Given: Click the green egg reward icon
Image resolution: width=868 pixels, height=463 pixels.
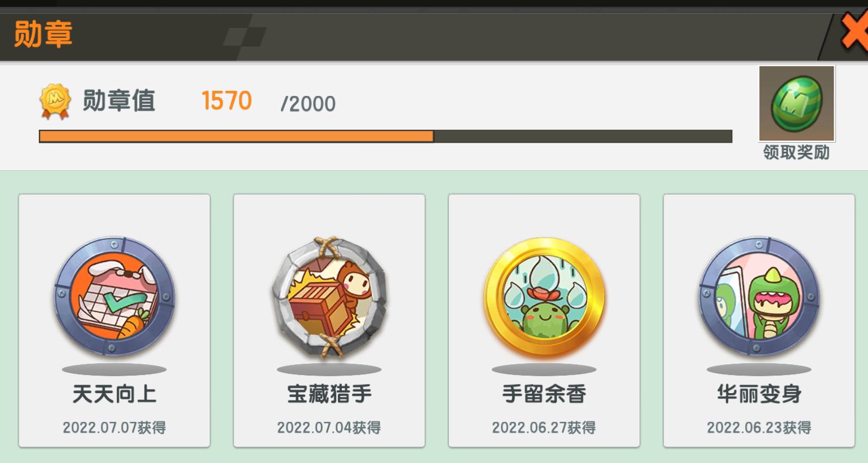Looking at the screenshot, I should 797,104.
